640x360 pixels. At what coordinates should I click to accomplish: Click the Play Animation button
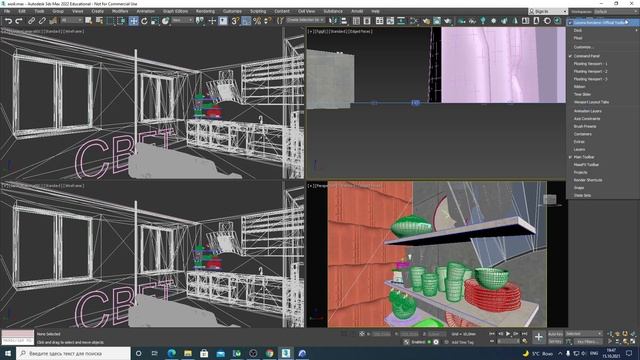coord(508,334)
